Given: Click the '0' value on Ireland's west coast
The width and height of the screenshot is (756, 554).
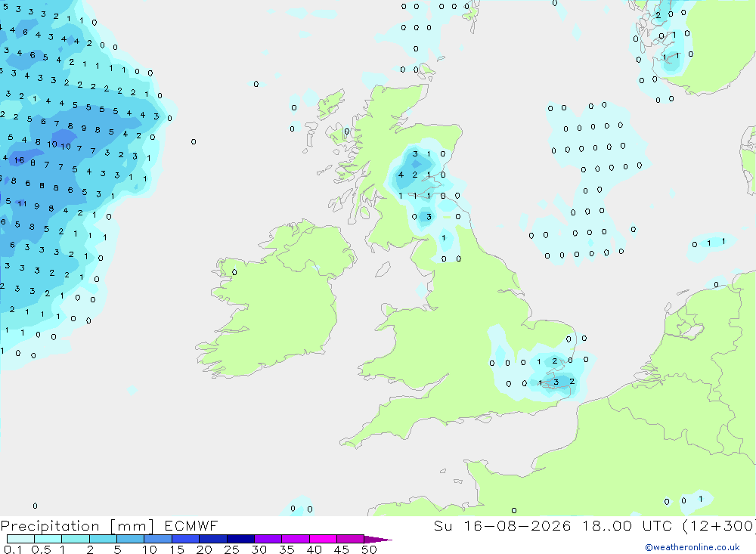Looking at the screenshot, I should tap(234, 272).
